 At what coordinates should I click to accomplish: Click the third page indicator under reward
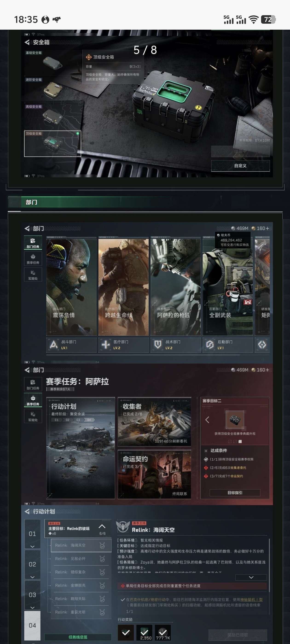[240, 442]
